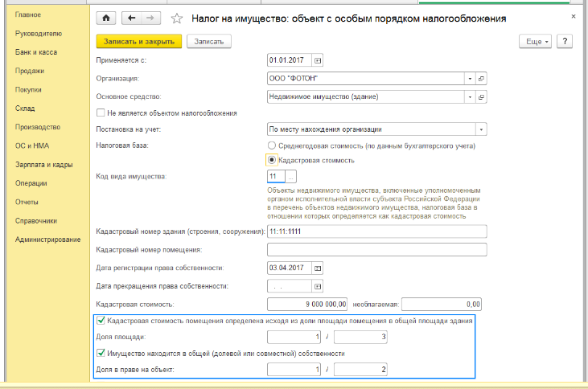The width and height of the screenshot is (588, 389).
Task: Click the help question mark button
Action: click(565, 41)
